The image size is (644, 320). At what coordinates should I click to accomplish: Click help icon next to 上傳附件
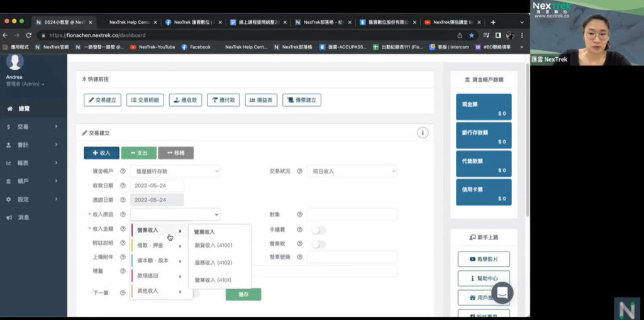point(123,257)
